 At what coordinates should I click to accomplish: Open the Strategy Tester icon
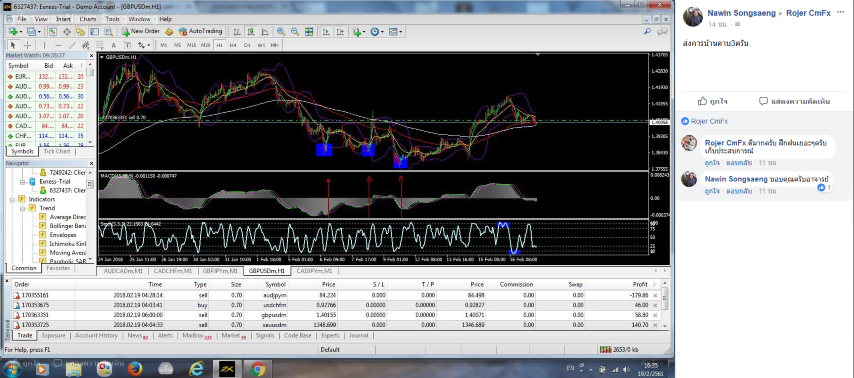(x=108, y=32)
